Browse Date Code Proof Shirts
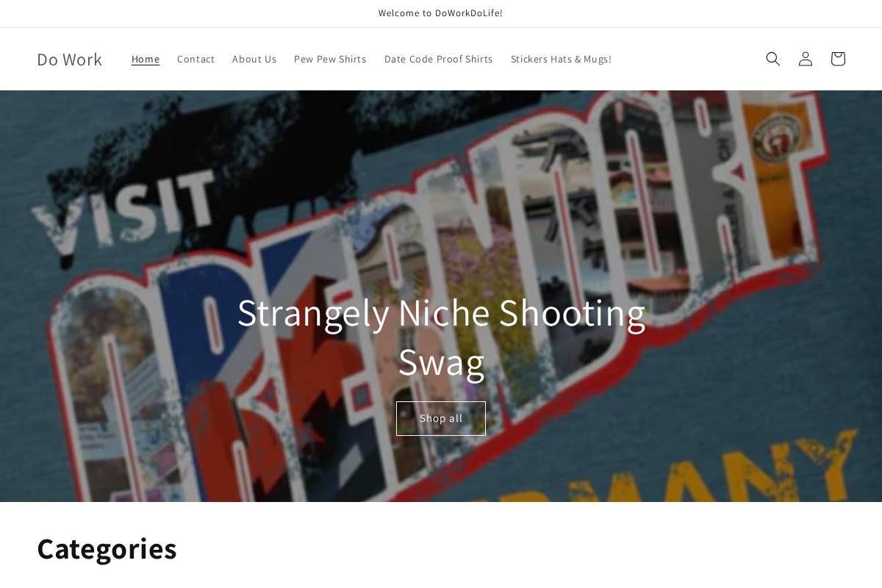 (x=438, y=59)
